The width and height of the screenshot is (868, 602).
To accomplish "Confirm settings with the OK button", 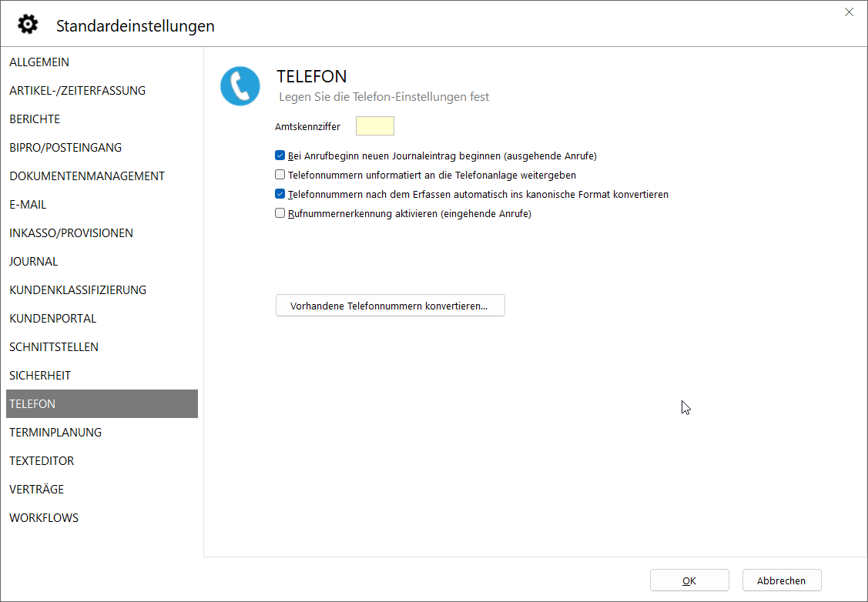I will tap(689, 580).
